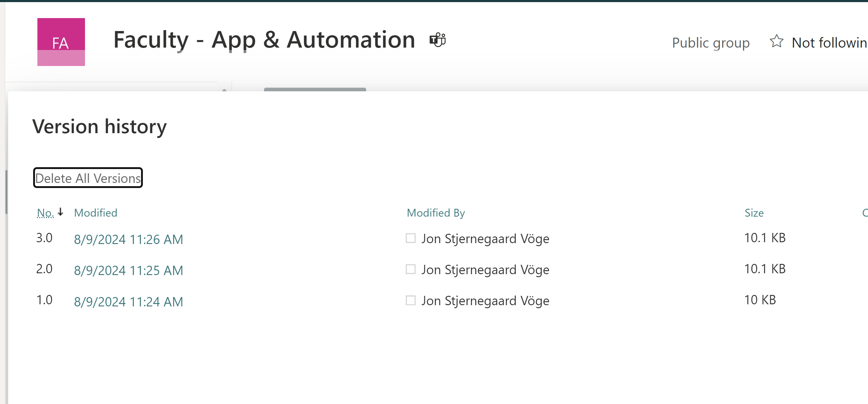The height and width of the screenshot is (404, 868).
Task: Check the checkbox for version 3.0
Action: 411,238
